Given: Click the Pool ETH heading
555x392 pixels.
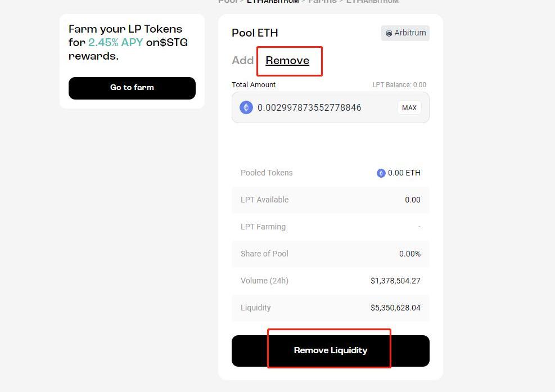Looking at the screenshot, I should coord(255,33).
